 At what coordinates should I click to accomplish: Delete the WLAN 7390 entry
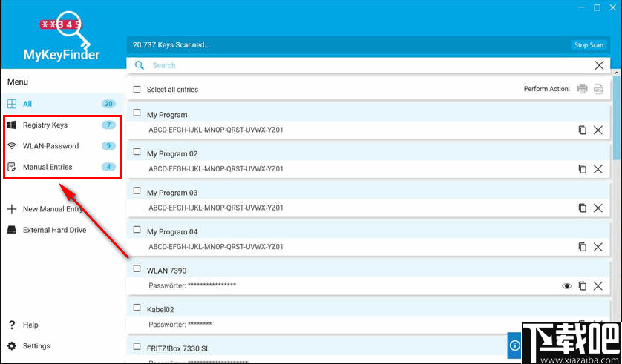pos(598,285)
